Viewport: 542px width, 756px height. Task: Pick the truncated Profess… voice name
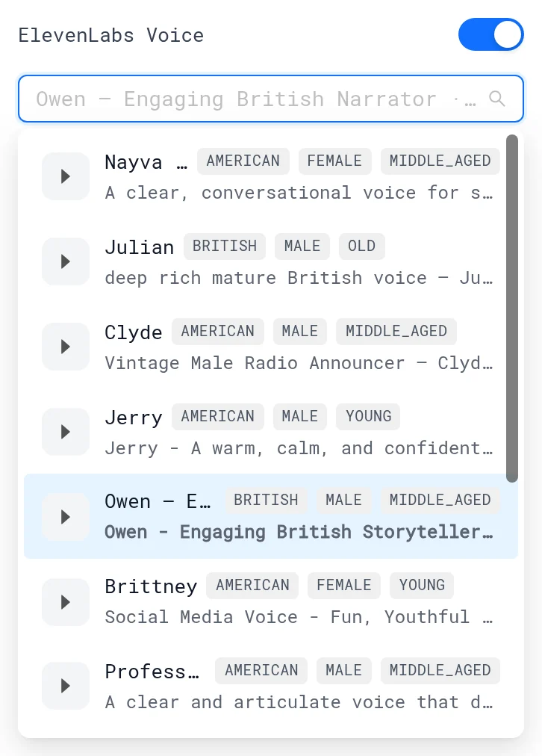click(152, 672)
